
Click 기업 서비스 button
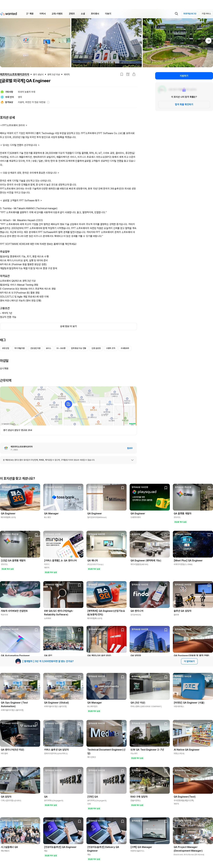coord(206,14)
